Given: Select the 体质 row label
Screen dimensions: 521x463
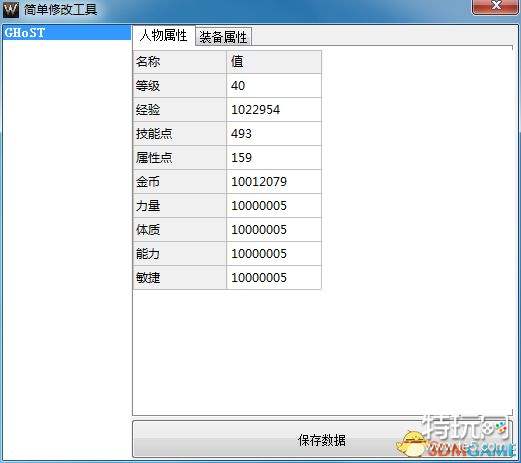Looking at the screenshot, I should (x=180, y=230).
